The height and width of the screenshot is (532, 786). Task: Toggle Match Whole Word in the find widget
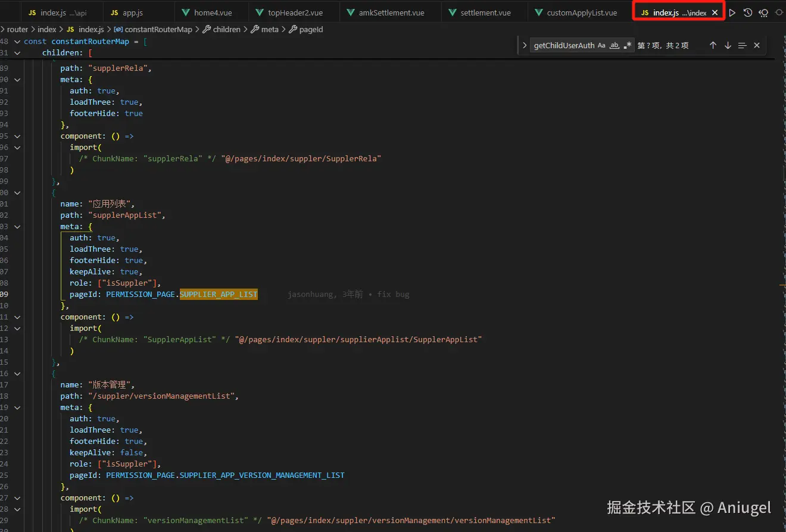click(615, 45)
